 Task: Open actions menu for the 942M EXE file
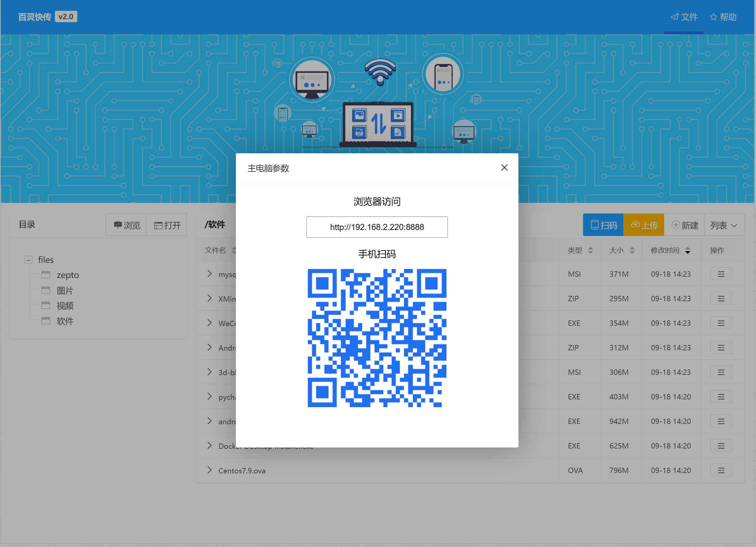click(721, 421)
